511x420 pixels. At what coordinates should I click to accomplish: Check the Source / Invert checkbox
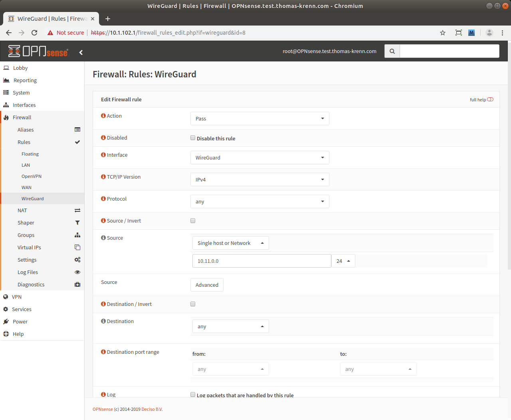coord(193,221)
